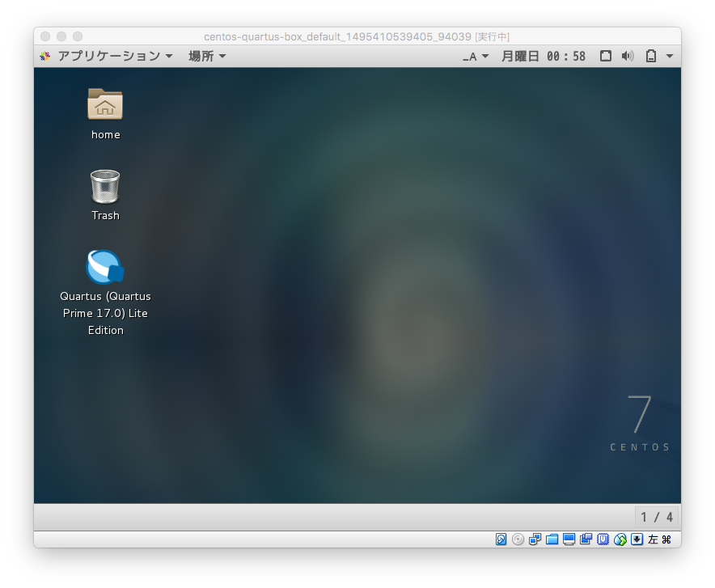Click the CentOS logo beside アプリケーション
This screenshot has height=588, width=715.
tap(45, 56)
